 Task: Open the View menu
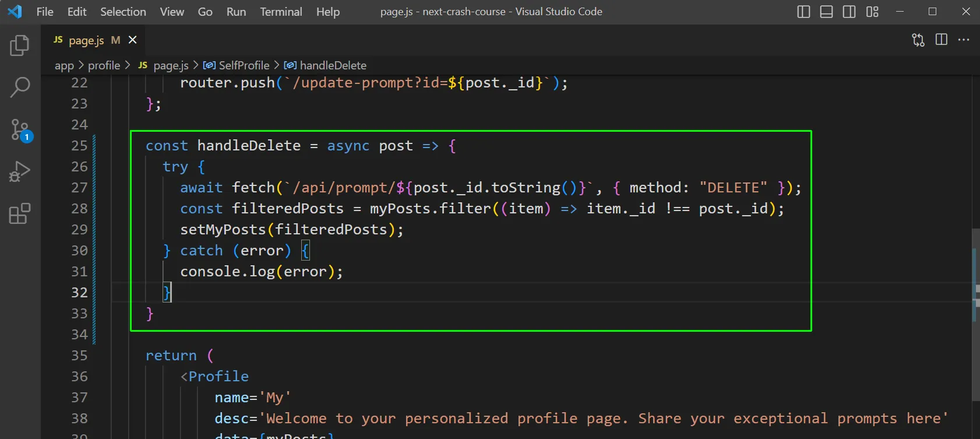(172, 12)
